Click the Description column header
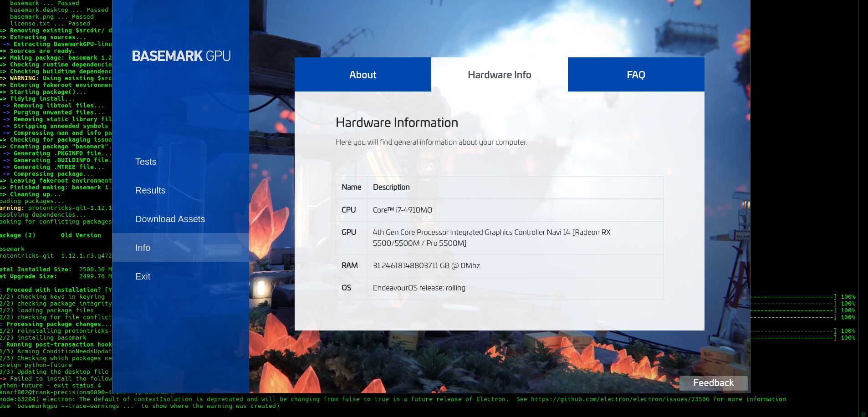This screenshot has width=868, height=417. coord(391,187)
